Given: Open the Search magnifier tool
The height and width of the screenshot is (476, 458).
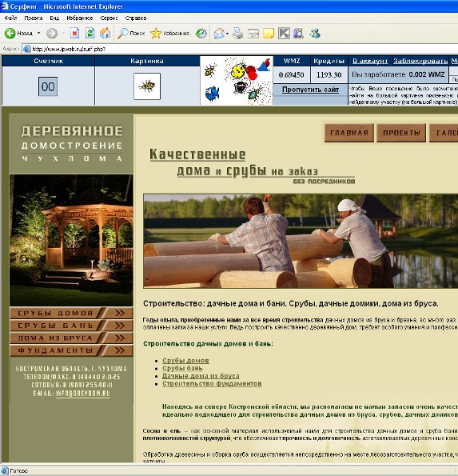Looking at the screenshot, I should [x=123, y=33].
